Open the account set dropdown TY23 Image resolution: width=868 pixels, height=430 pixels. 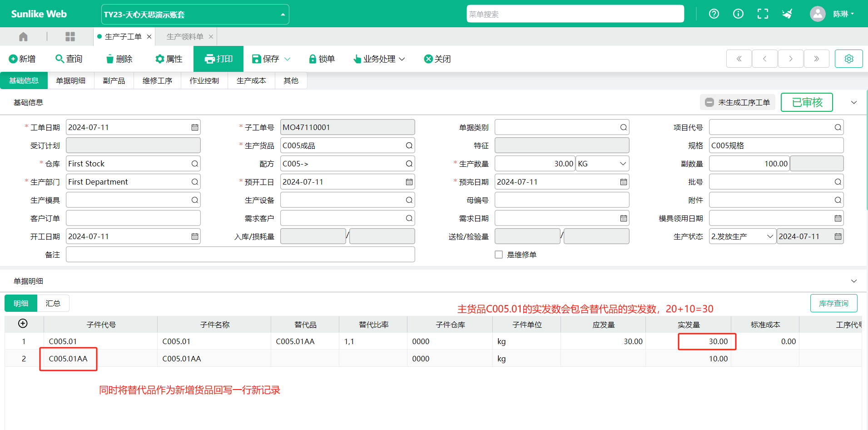point(195,14)
